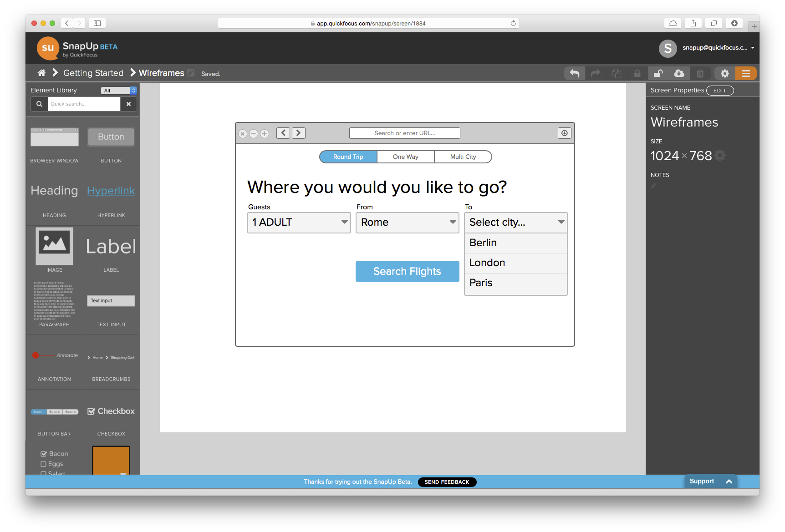
Task: Click Getting Started breadcrumb link
Action: click(x=93, y=73)
